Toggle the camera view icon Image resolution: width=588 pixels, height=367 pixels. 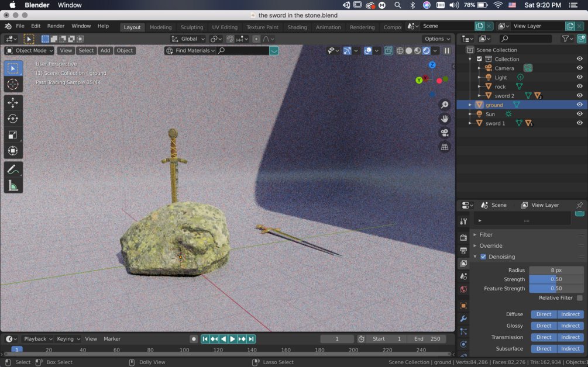pos(445,133)
